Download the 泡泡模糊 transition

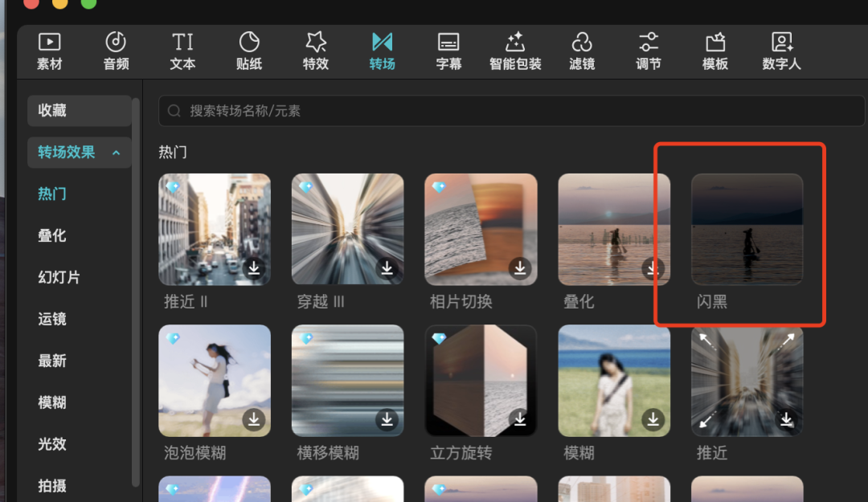[x=254, y=419]
